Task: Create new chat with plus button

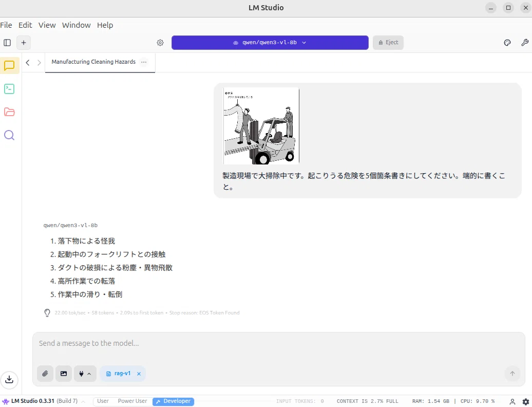Action: pos(24,43)
